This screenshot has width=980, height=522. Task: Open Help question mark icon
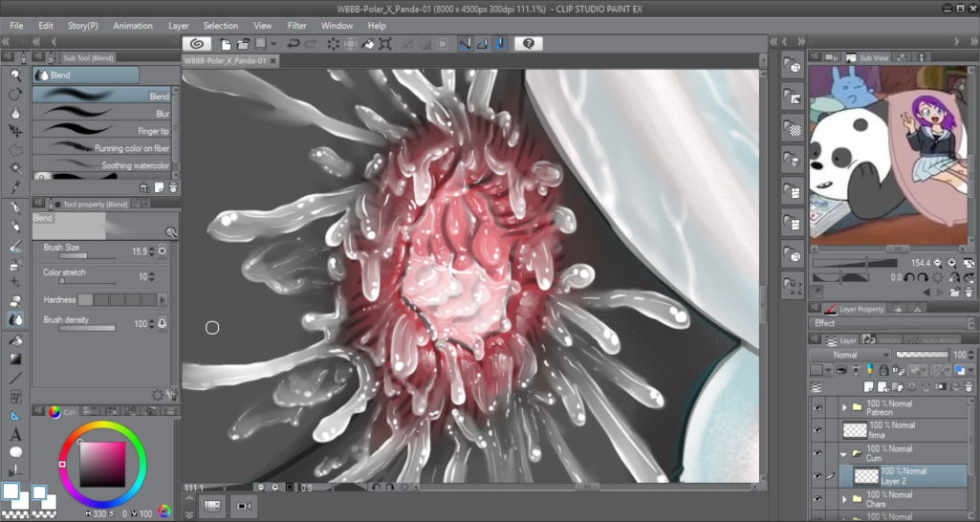(x=529, y=44)
